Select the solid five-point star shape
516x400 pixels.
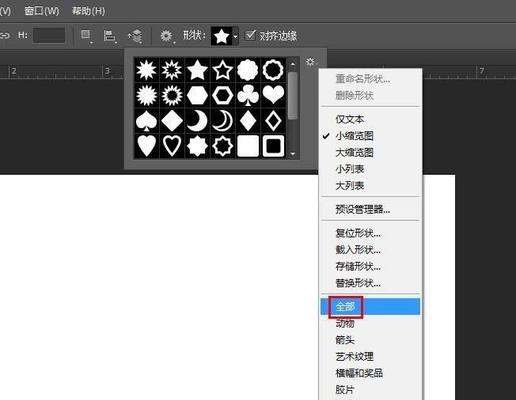coord(197,70)
